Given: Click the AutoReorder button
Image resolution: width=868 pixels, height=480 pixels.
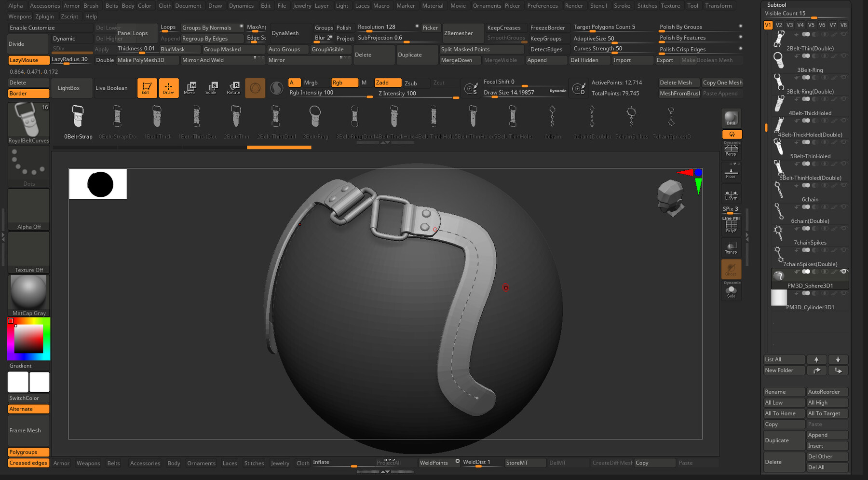Looking at the screenshot, I should click(827, 392).
